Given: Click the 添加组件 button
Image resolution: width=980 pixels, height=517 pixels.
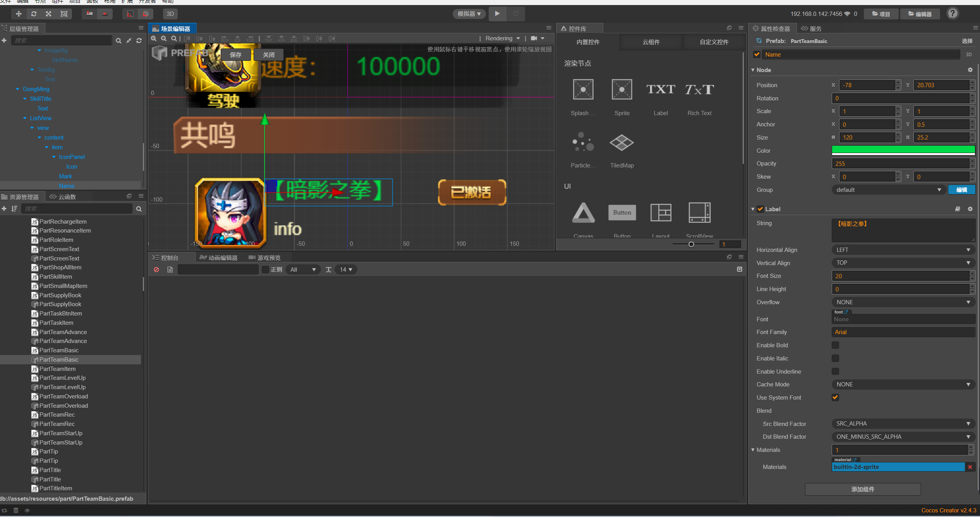Looking at the screenshot, I should [x=862, y=489].
